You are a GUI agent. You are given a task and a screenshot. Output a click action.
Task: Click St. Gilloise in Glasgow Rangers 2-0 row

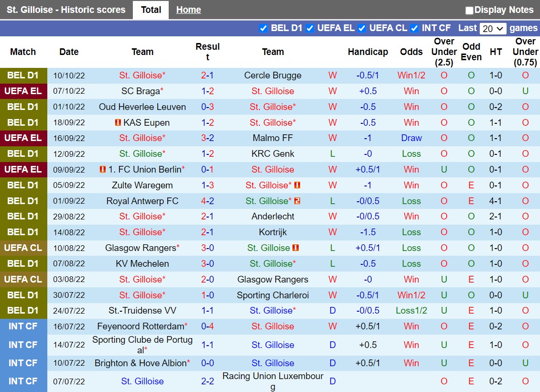142,279
